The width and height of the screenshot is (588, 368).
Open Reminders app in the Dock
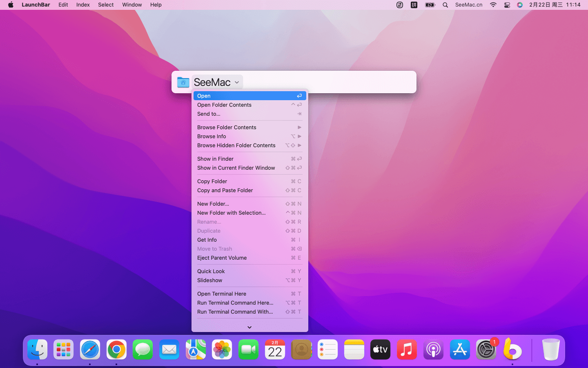[x=327, y=350]
